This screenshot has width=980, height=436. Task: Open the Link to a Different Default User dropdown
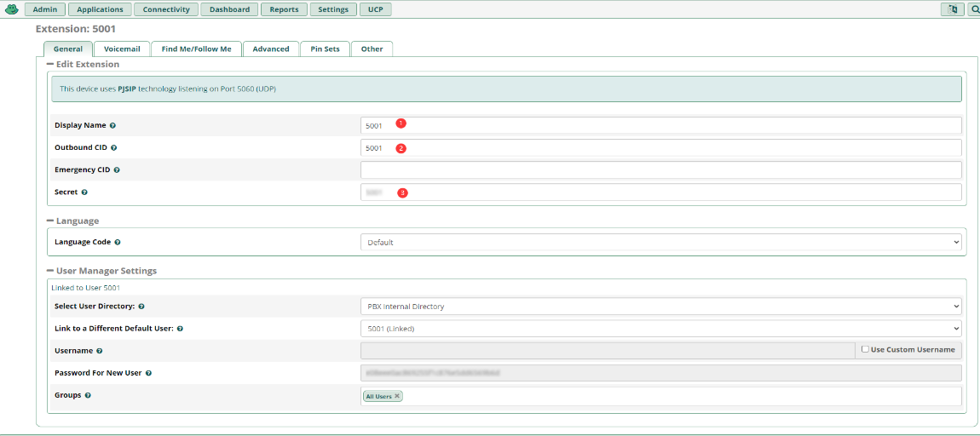coord(660,329)
